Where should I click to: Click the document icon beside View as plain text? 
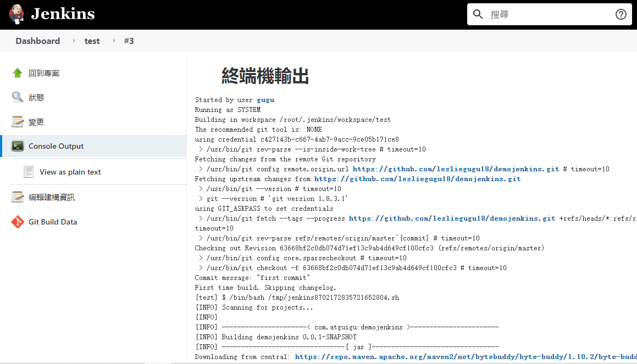[x=29, y=172]
